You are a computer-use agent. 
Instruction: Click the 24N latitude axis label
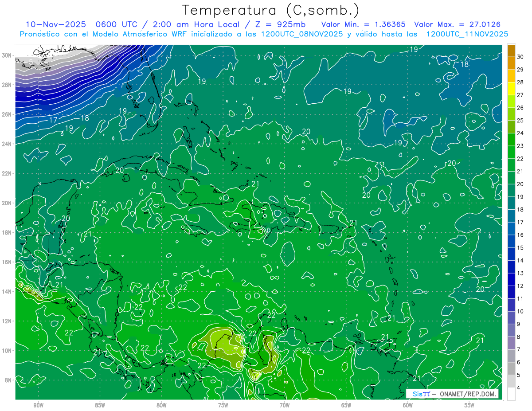7,144
